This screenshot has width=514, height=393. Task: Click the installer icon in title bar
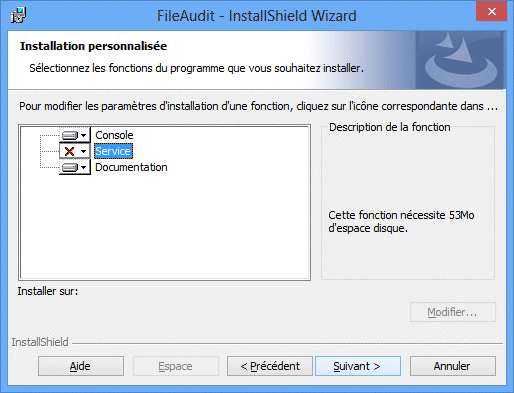pyautogui.click(x=18, y=15)
